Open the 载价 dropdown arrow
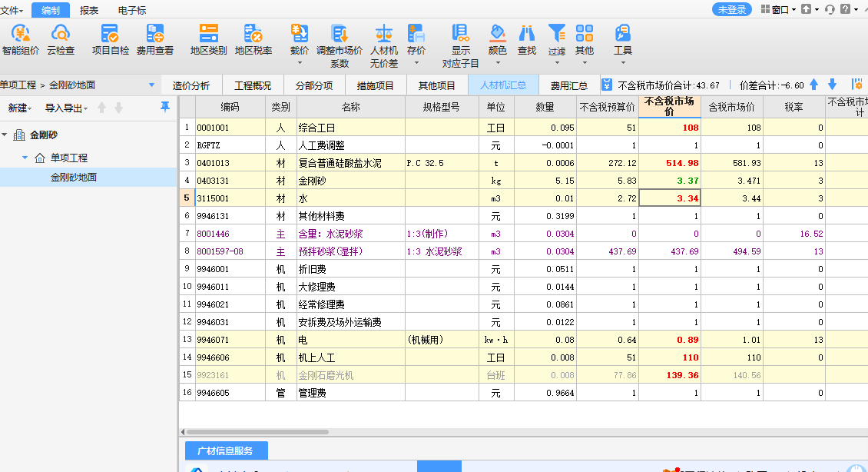The image size is (868, 472). (300, 63)
